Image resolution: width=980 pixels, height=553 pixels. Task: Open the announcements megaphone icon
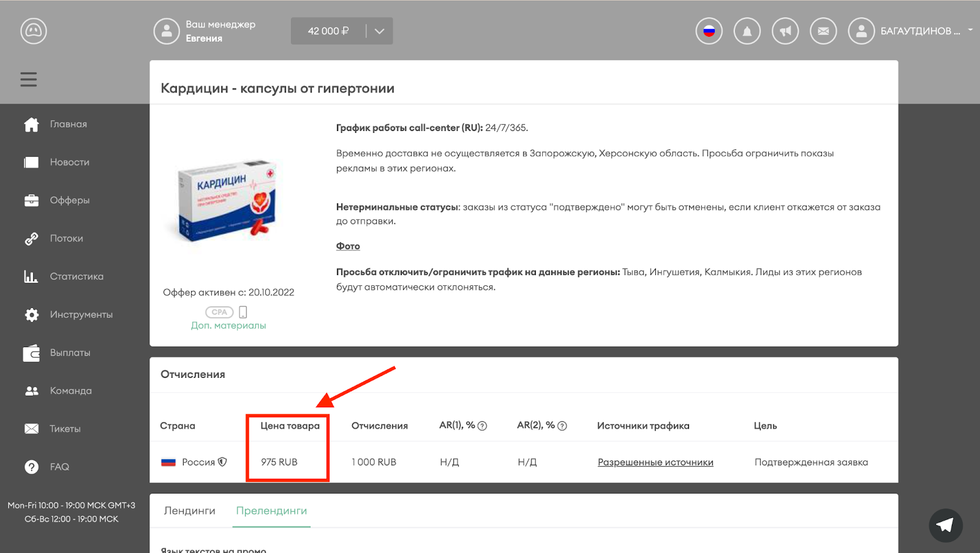[785, 31]
